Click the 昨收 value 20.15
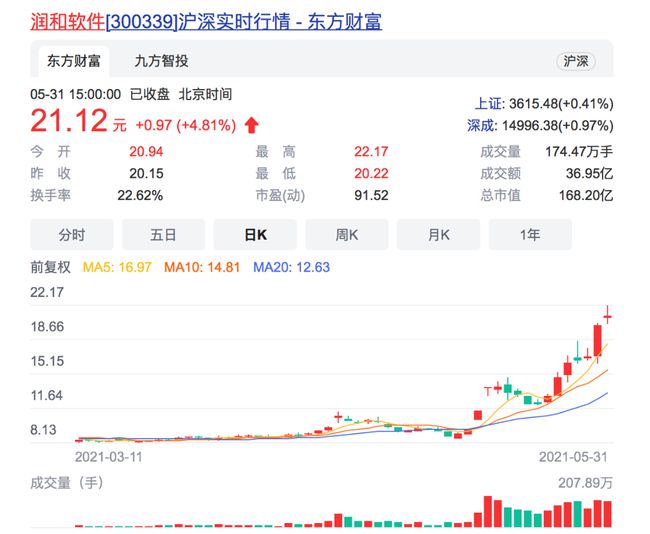 (x=146, y=173)
